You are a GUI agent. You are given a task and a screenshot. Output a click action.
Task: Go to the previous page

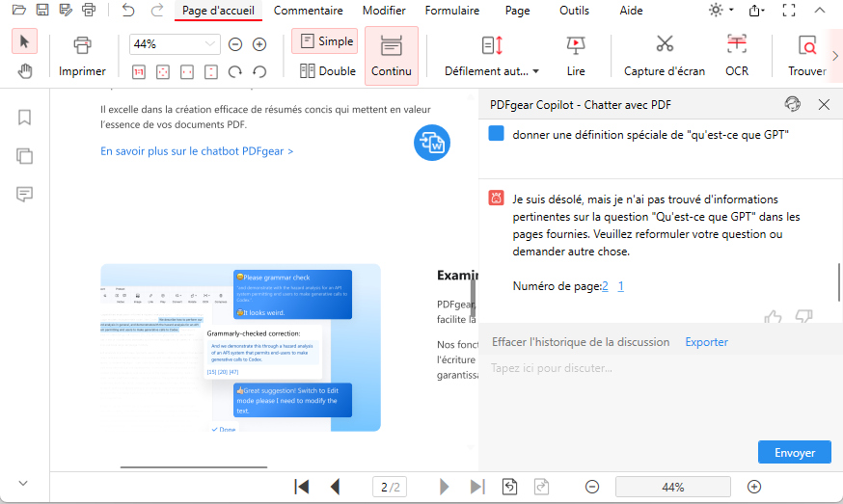click(x=335, y=487)
